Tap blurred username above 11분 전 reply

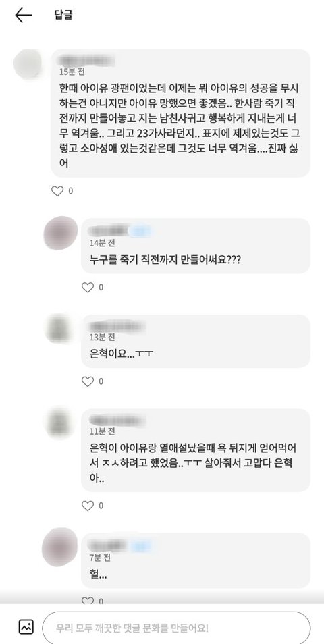tap(117, 420)
